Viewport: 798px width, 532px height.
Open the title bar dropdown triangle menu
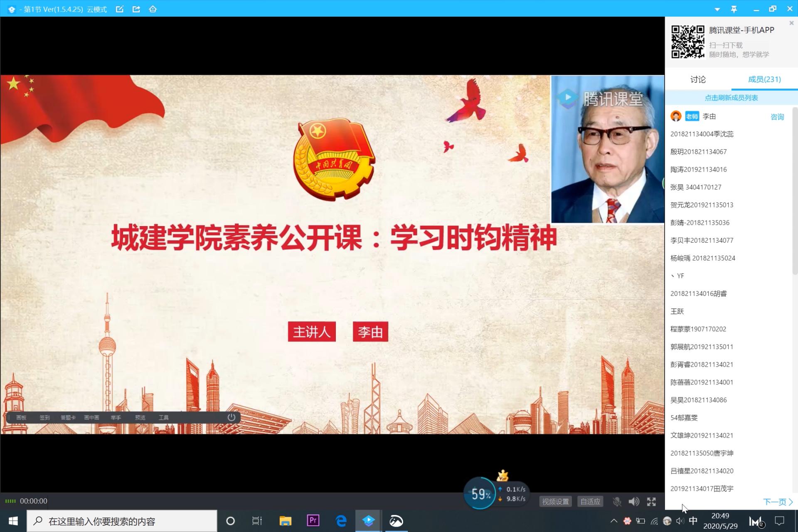pyautogui.click(x=717, y=9)
